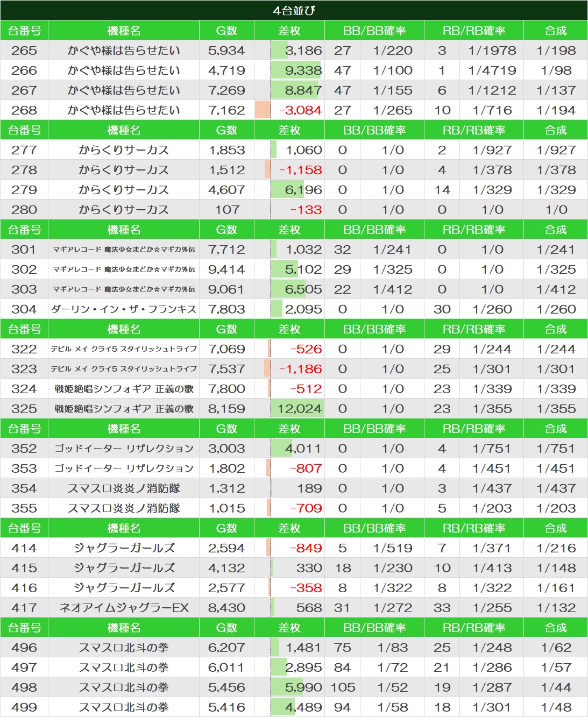Select the 1/751 RB probability
The width and height of the screenshot is (588, 717).
pos(492,449)
